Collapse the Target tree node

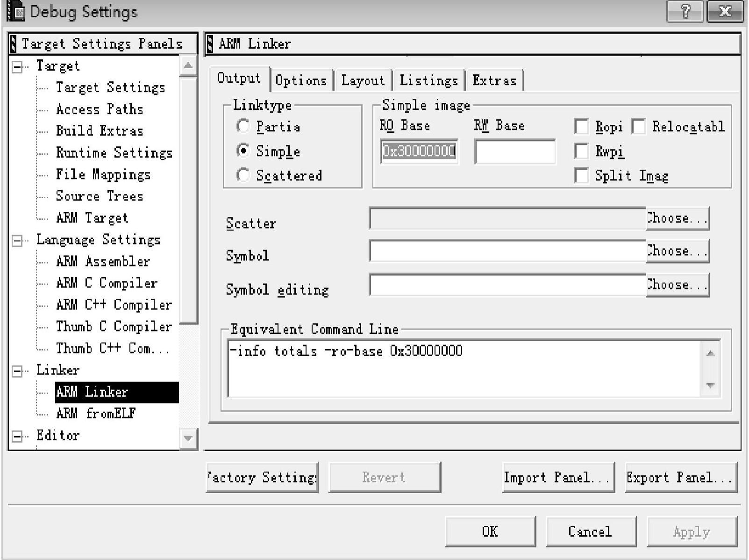tap(17, 67)
